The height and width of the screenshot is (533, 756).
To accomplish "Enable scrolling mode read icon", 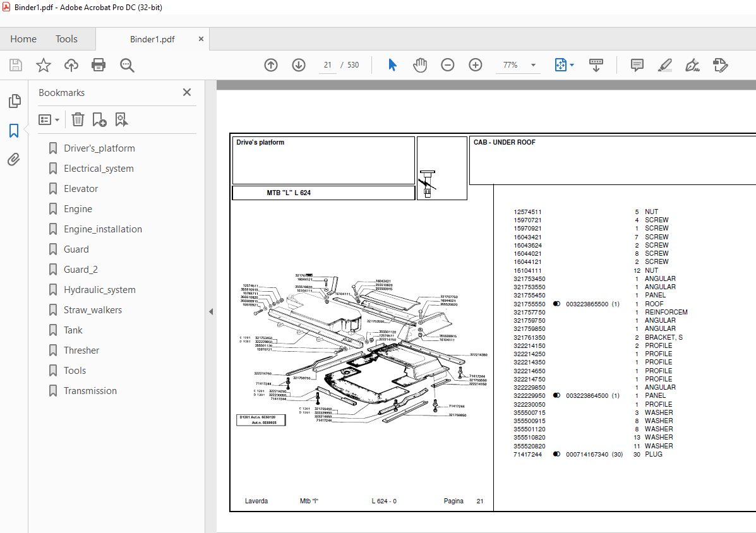I will (596, 65).
